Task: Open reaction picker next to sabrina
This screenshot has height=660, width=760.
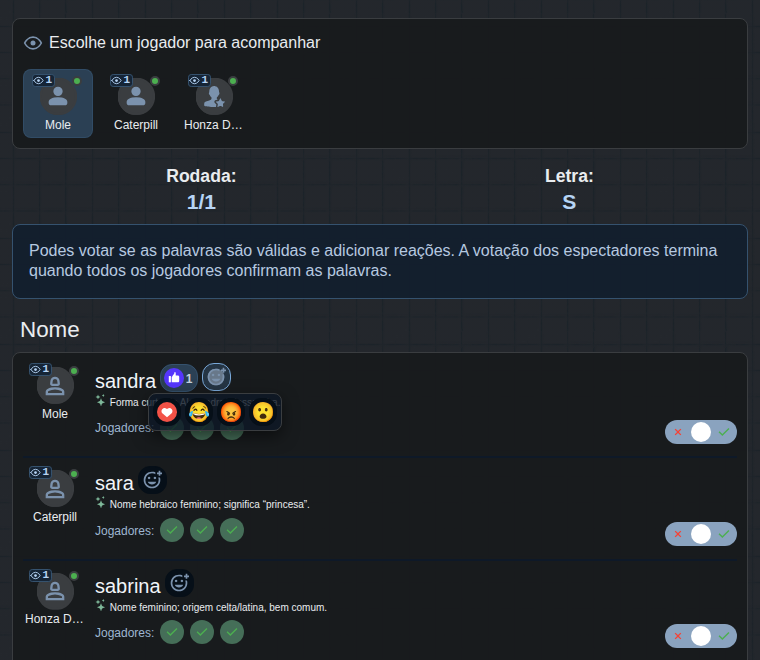Action: pyautogui.click(x=179, y=583)
